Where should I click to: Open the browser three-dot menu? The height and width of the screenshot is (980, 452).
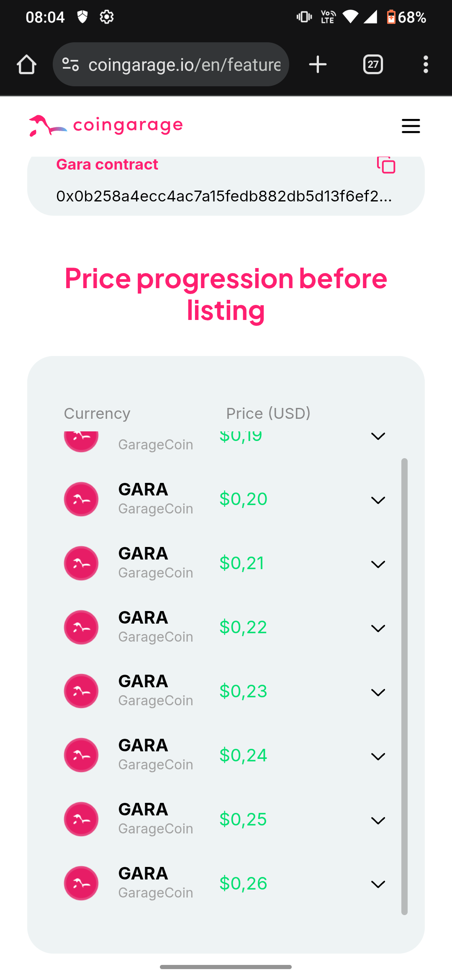[426, 64]
